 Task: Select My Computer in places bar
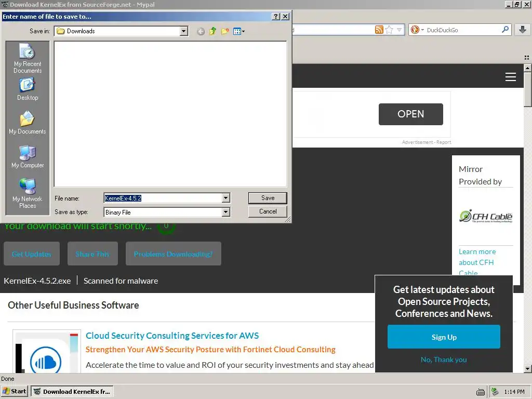click(28, 157)
